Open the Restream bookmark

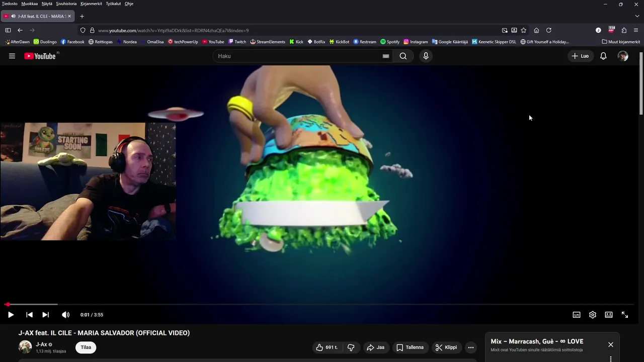point(365,42)
